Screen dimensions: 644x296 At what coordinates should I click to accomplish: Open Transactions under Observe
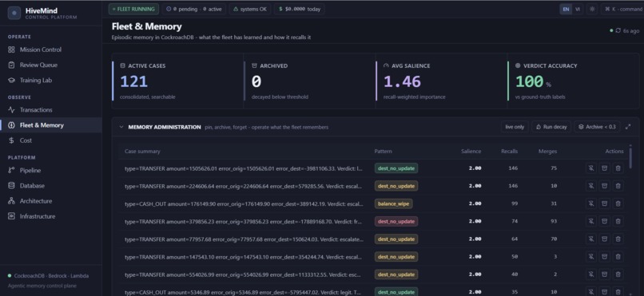click(51, 110)
